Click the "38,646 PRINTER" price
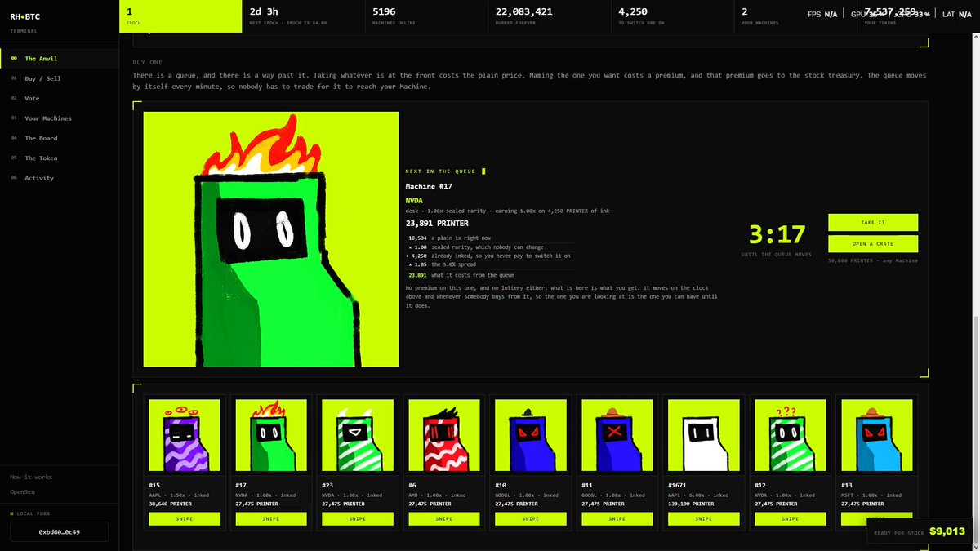 point(170,504)
